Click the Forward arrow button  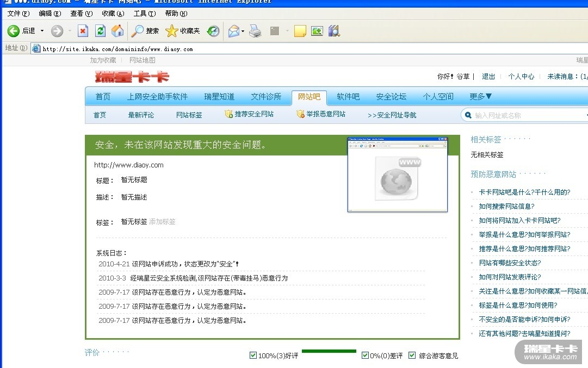pyautogui.click(x=57, y=31)
